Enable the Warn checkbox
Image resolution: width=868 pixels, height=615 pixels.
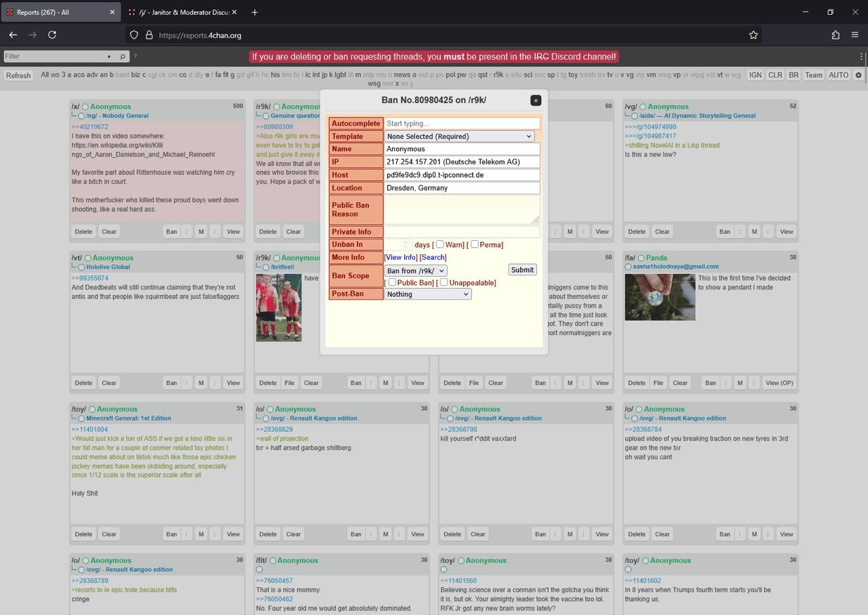point(440,244)
